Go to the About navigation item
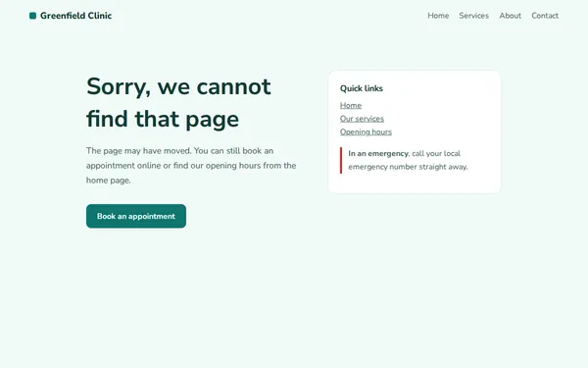The height and width of the screenshot is (368, 588). 510,16
